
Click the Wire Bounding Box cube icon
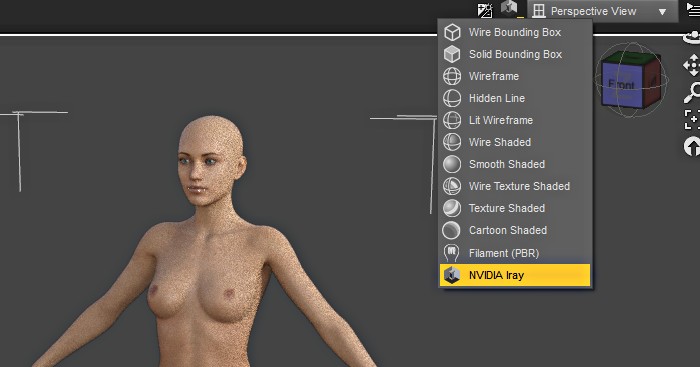click(x=452, y=32)
